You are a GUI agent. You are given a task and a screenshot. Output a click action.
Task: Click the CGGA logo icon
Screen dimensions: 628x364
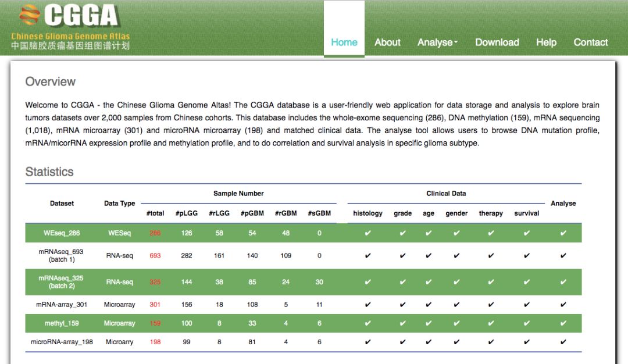[x=29, y=16]
